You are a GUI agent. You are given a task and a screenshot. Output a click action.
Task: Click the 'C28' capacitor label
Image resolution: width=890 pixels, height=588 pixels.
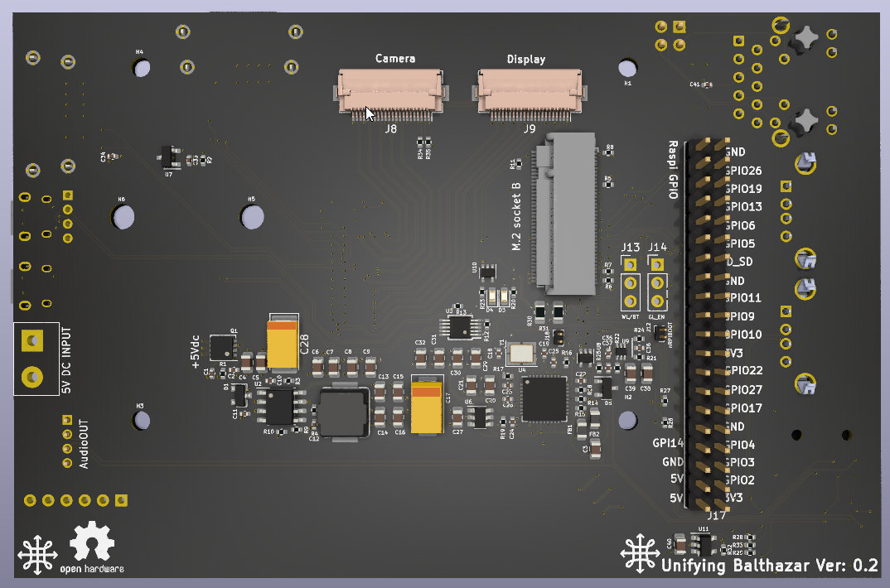(x=305, y=345)
